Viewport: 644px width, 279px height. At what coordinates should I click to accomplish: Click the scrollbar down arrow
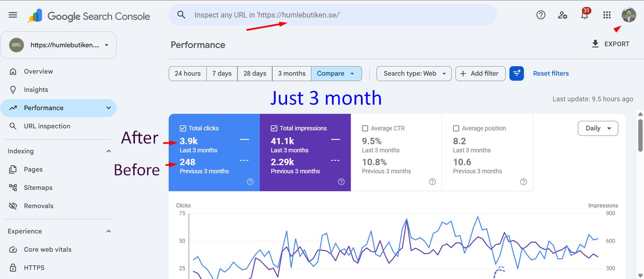(x=640, y=275)
